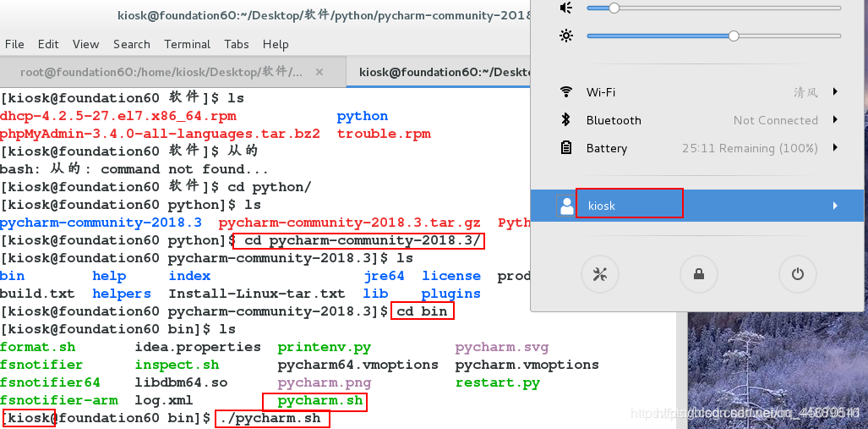Click the pycharm.vmoptions file name

[x=527, y=366]
